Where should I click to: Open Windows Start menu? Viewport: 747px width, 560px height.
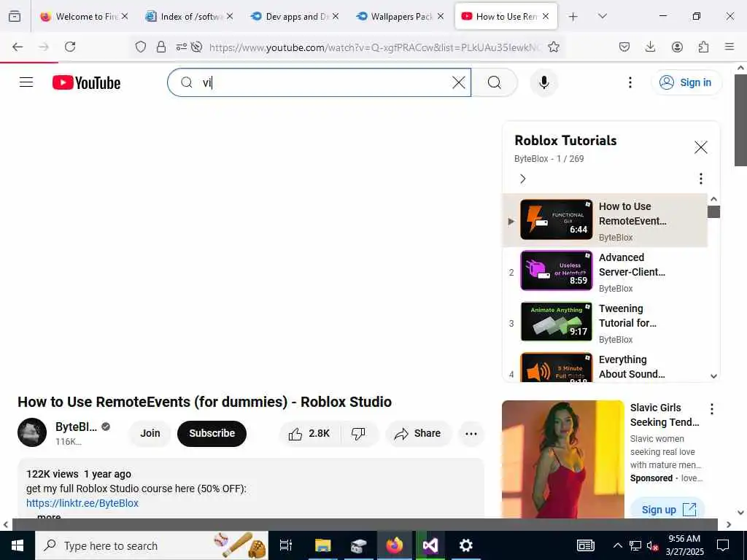coord(18,545)
